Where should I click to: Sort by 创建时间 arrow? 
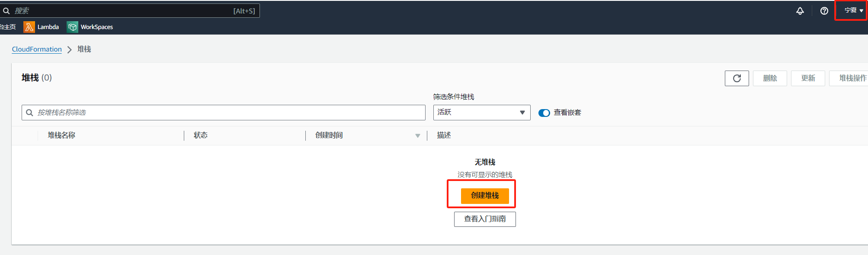click(418, 136)
